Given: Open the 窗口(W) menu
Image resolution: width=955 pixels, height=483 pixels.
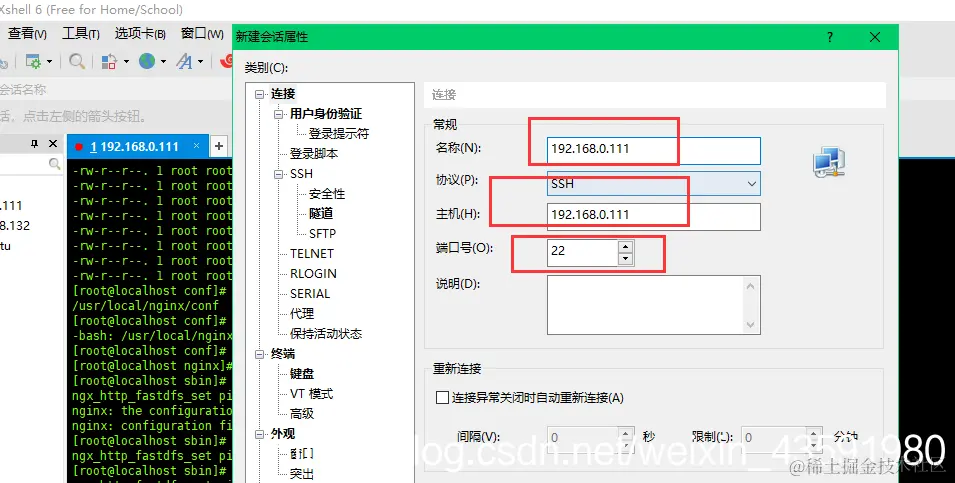Looking at the screenshot, I should tap(202, 33).
